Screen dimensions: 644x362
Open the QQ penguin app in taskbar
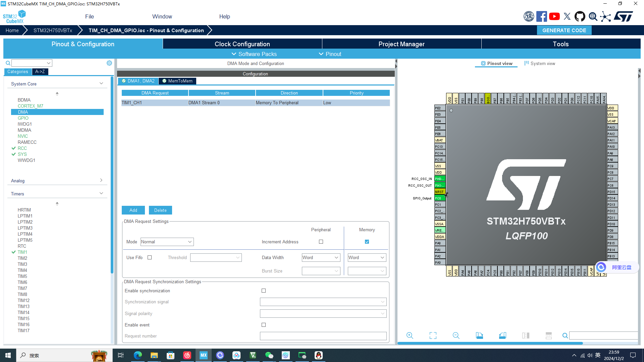319,355
